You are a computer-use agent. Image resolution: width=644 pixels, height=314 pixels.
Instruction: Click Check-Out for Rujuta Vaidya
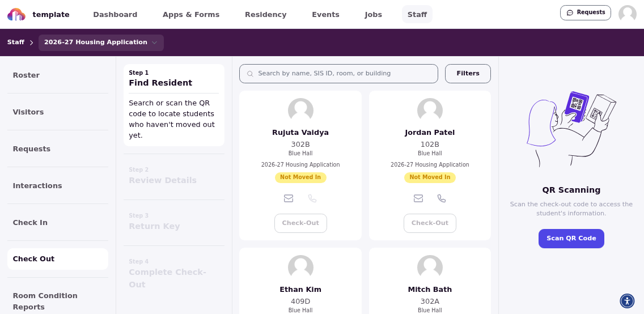click(300, 223)
